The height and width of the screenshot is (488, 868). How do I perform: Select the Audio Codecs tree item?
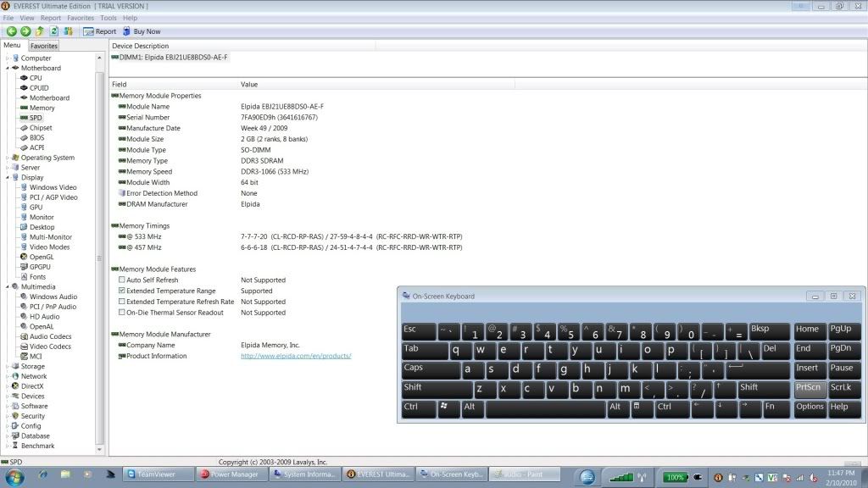point(50,337)
